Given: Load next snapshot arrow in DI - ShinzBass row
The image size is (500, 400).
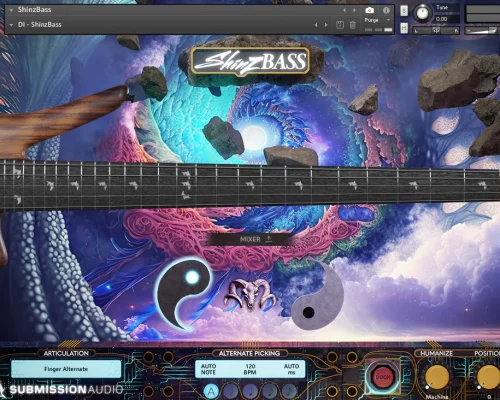Looking at the screenshot, I should click(x=326, y=25).
